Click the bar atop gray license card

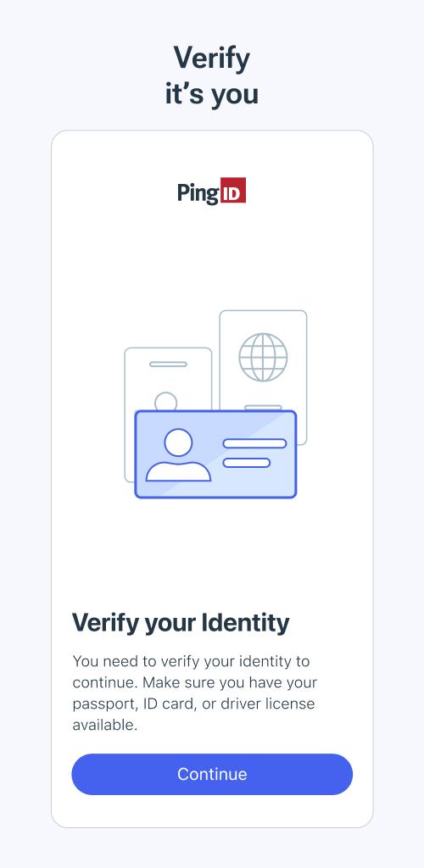(x=168, y=364)
